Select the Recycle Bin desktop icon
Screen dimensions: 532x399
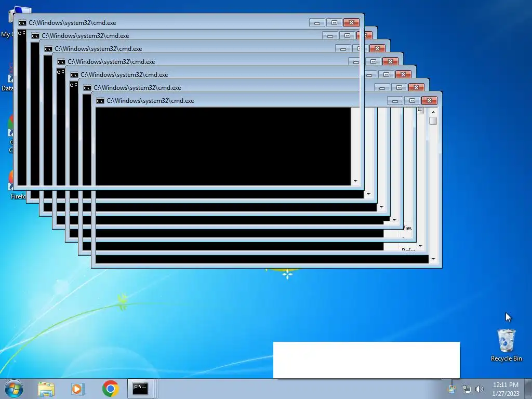(506, 345)
